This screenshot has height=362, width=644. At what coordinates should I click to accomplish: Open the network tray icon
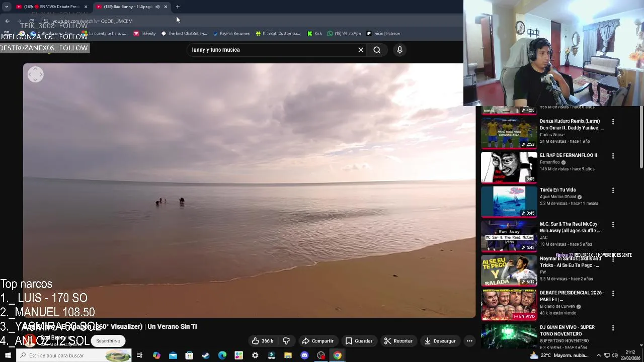[607, 355]
